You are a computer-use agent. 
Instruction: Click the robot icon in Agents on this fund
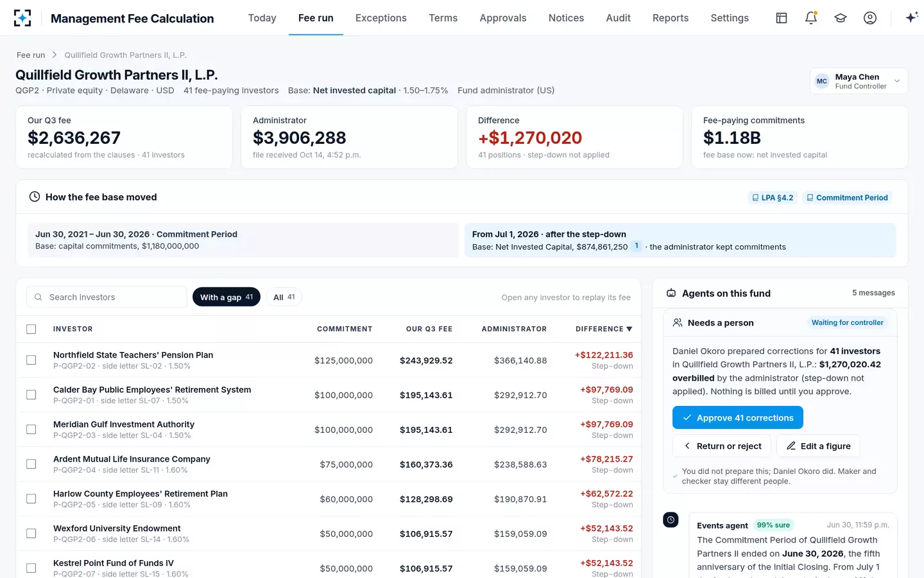click(x=671, y=293)
